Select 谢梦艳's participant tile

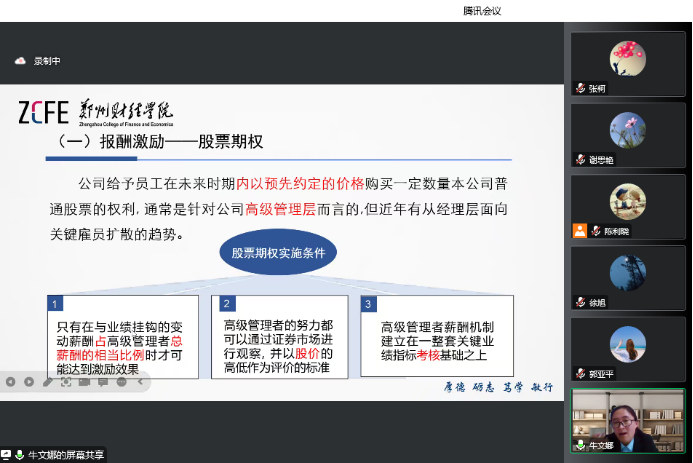627,137
